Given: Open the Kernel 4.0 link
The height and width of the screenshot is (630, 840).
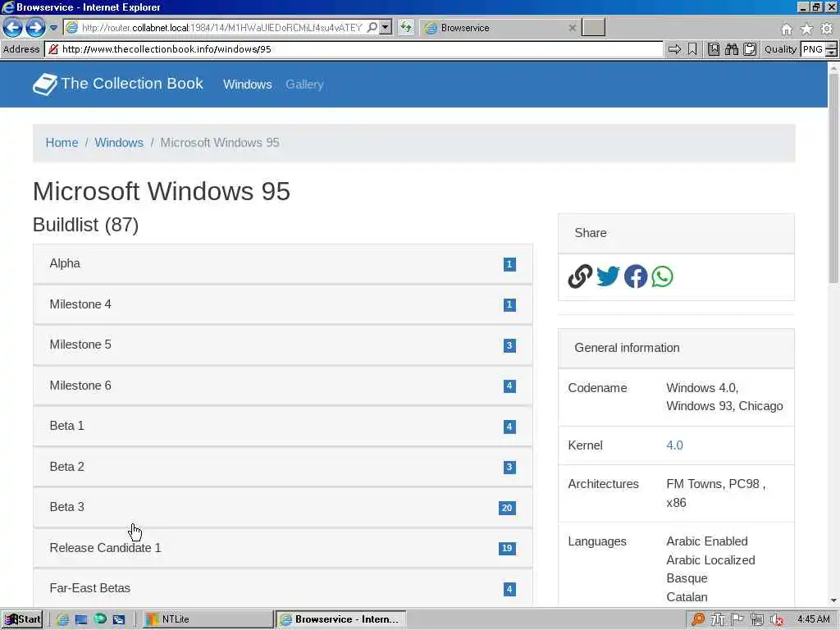Looking at the screenshot, I should (674, 445).
